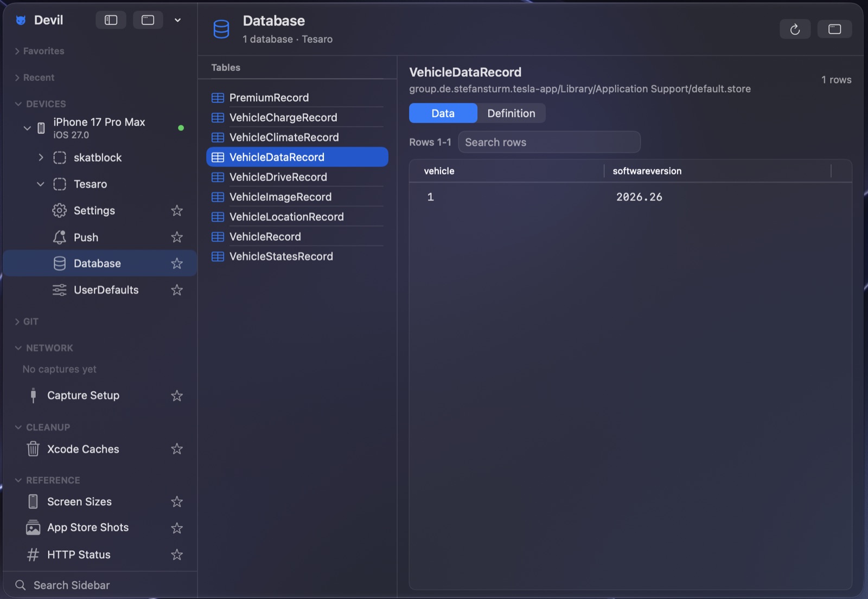The image size is (868, 599).
Task: Select the VehicleRecord table
Action: click(x=297, y=237)
